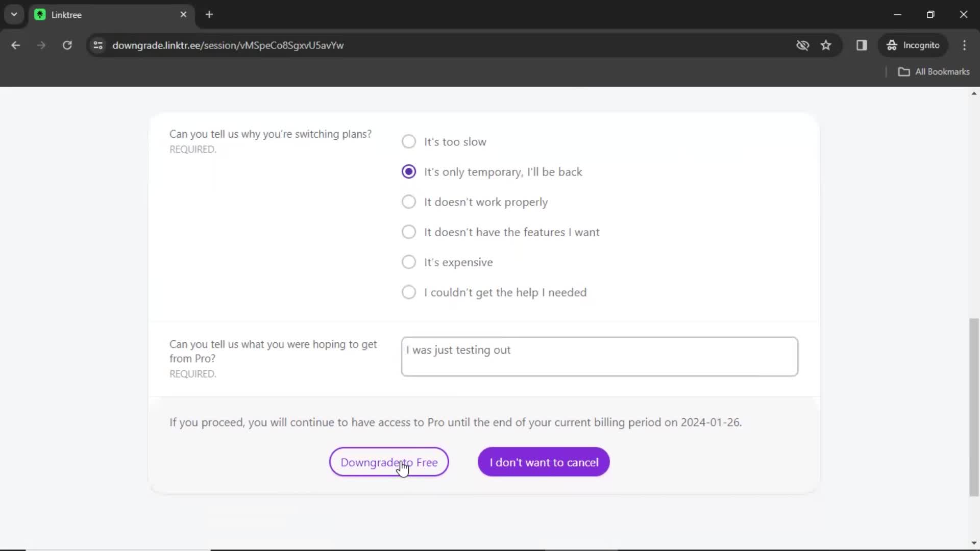Choose "It doesn't work properly" radio button
Viewport: 980px width, 551px height.
pyautogui.click(x=408, y=202)
